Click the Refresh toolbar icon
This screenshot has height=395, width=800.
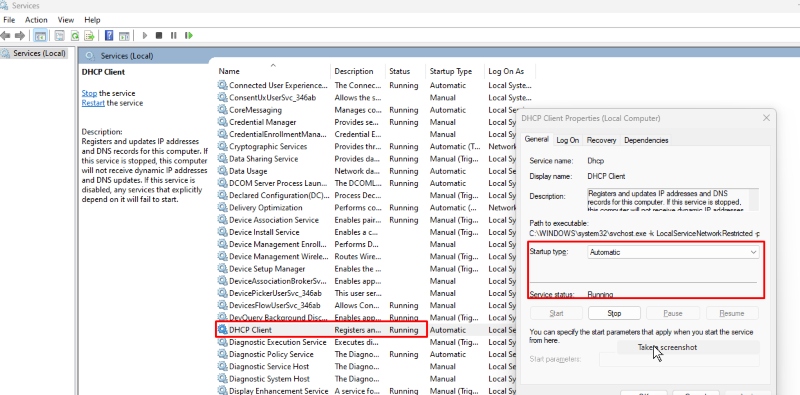point(75,36)
